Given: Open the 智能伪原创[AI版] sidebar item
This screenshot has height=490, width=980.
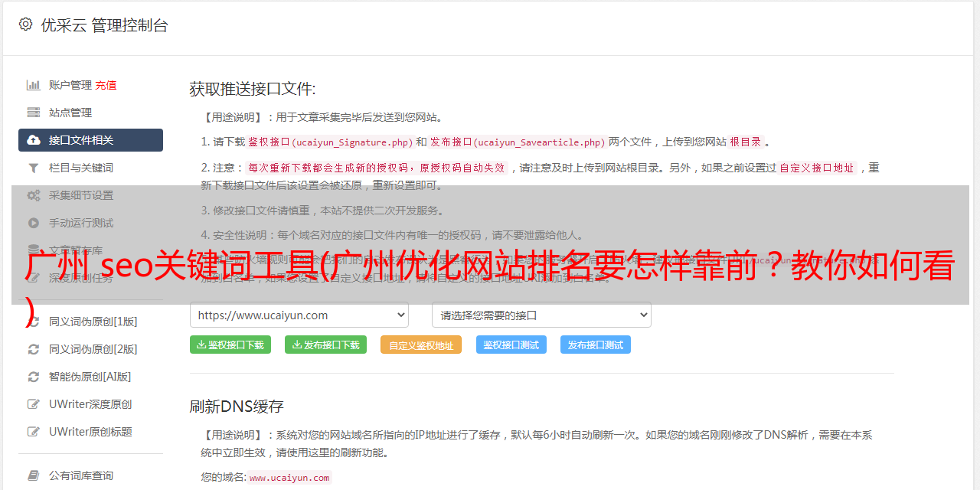Looking at the screenshot, I should 90,377.
